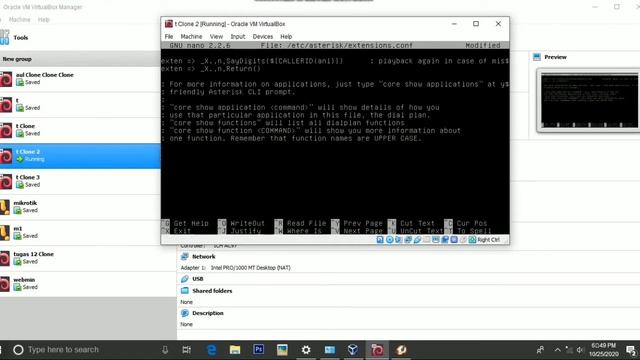
Task: Open USB settings link in Manager details
Action: [198, 279]
